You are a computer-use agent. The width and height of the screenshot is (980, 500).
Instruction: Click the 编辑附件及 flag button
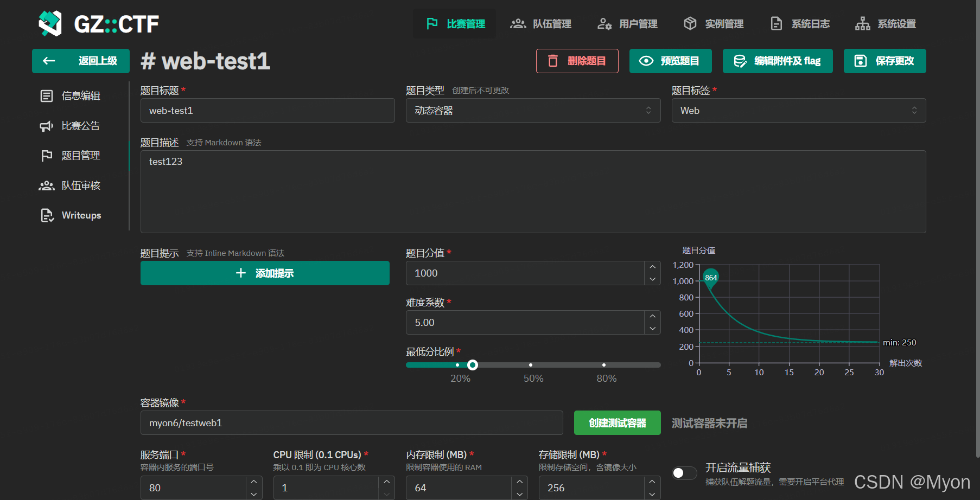tap(778, 61)
